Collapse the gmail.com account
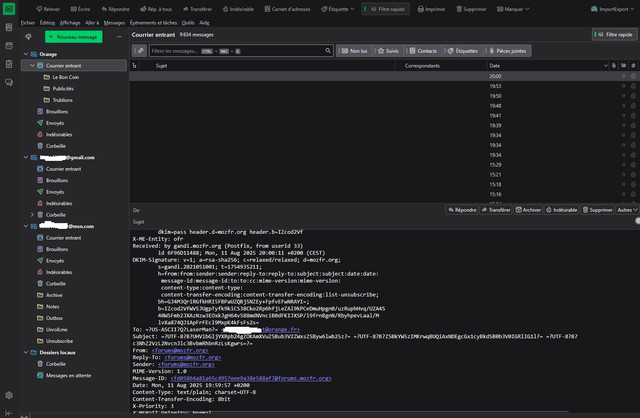Viewport: 640px width, 418px height. click(26, 157)
